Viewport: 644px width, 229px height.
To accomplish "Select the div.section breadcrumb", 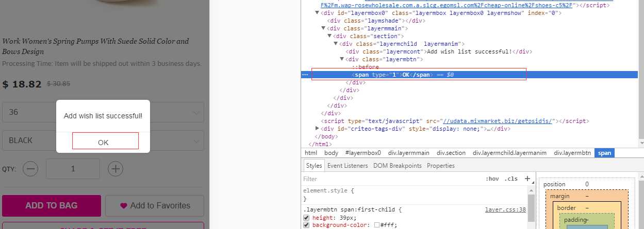I will pyautogui.click(x=451, y=153).
